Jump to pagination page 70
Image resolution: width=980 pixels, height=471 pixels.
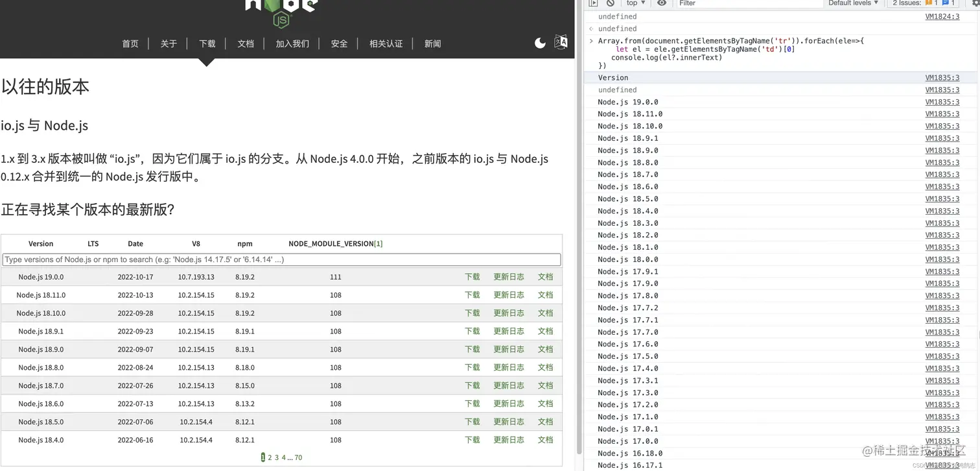tap(298, 458)
